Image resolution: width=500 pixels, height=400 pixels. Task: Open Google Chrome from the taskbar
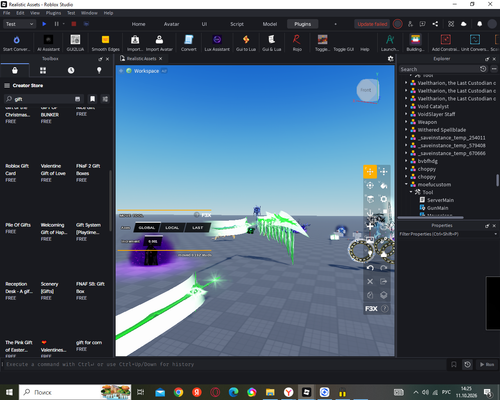178,392
